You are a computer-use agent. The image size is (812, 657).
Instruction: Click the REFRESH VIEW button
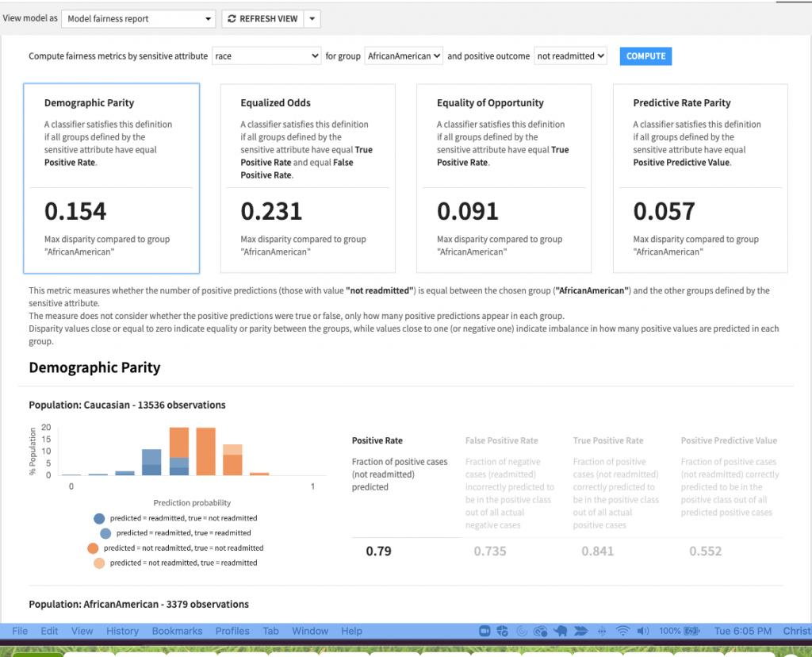[x=264, y=18]
